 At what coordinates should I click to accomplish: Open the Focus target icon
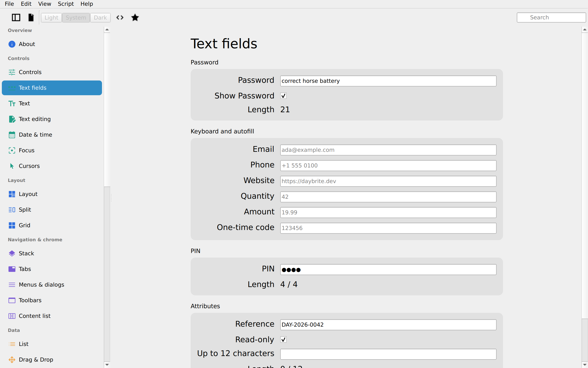(x=12, y=150)
